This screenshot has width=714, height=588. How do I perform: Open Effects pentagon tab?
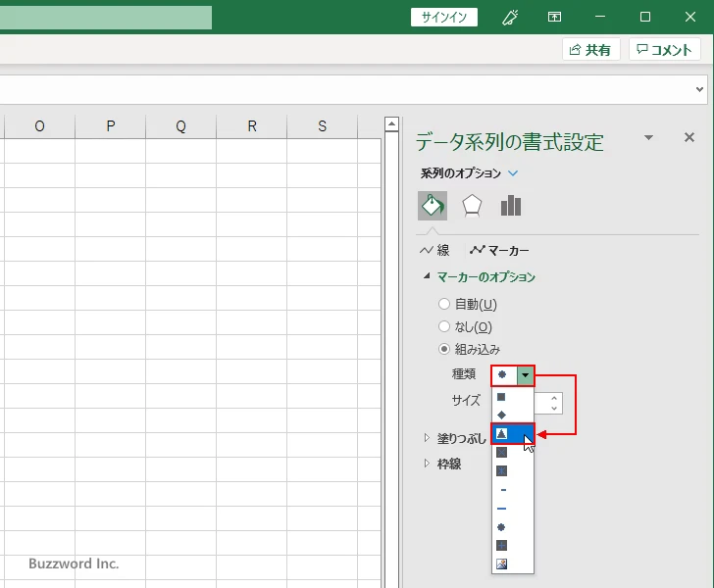click(x=472, y=206)
